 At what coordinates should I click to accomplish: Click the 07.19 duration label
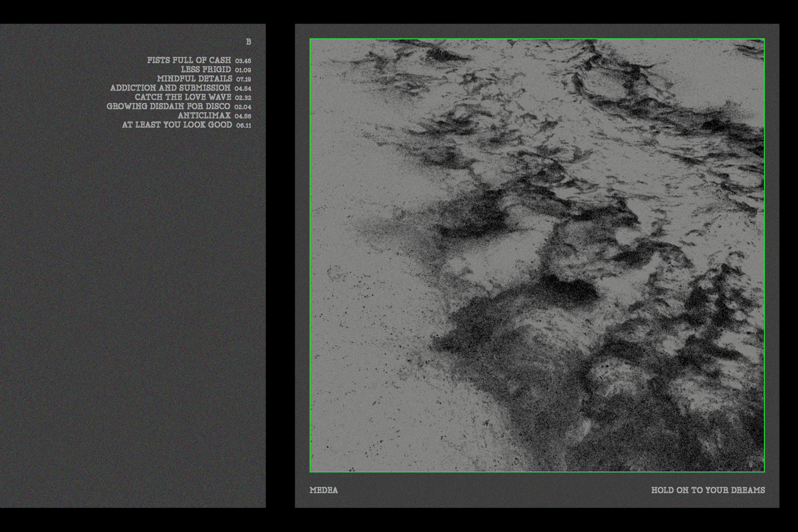pos(243,79)
